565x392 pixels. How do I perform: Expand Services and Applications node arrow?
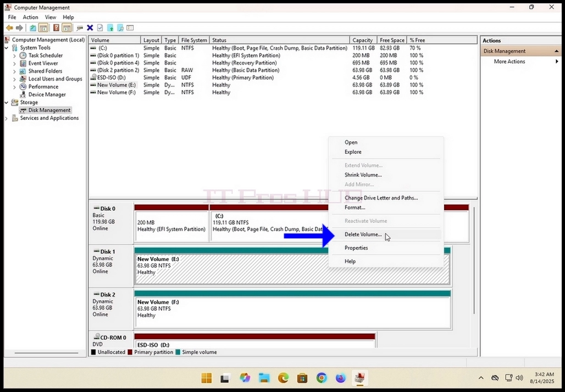(7, 119)
